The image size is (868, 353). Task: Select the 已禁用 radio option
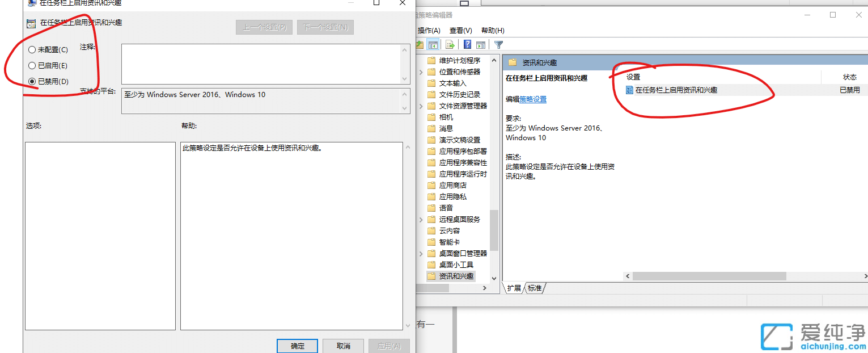(32, 81)
